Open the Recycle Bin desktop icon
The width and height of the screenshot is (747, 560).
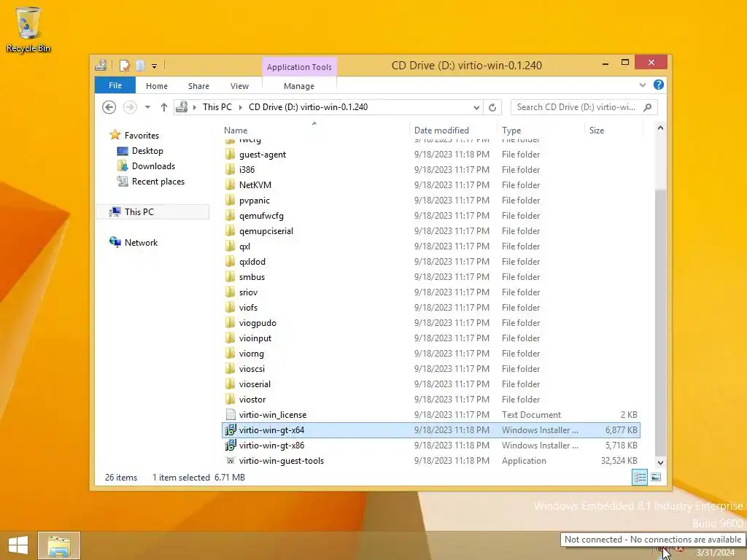pos(28,29)
